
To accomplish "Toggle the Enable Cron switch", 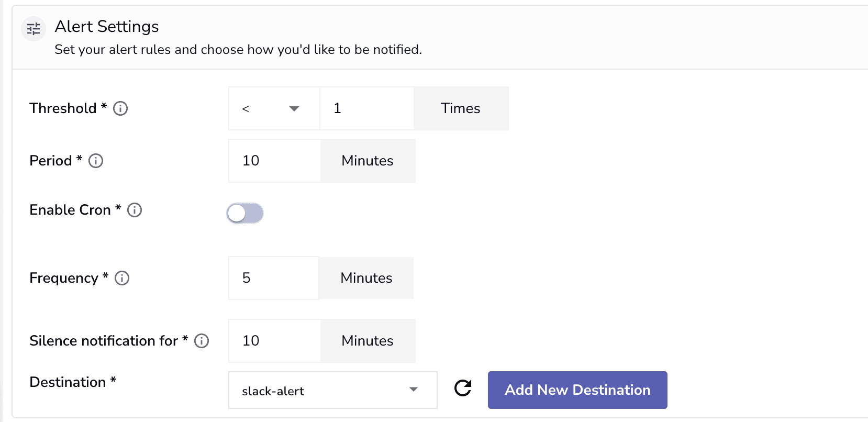I will pyautogui.click(x=245, y=213).
